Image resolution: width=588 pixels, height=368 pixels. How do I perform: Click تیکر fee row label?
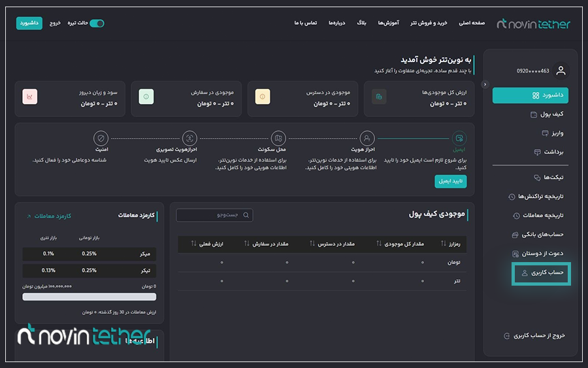coord(145,271)
